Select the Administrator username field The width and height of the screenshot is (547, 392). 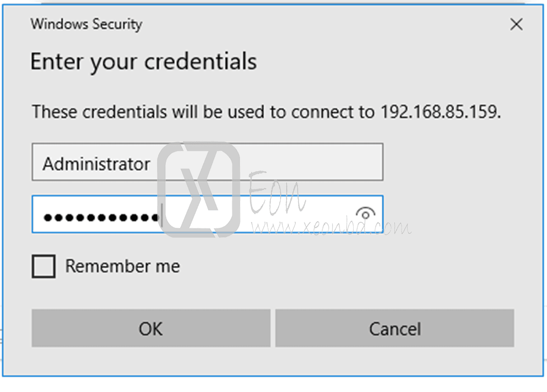tap(206, 162)
